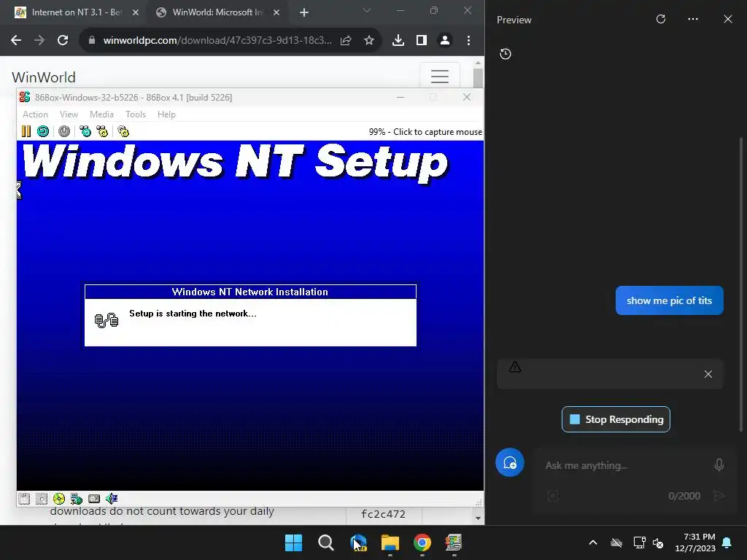Close the WinWorld: Microsoft tab

[276, 12]
